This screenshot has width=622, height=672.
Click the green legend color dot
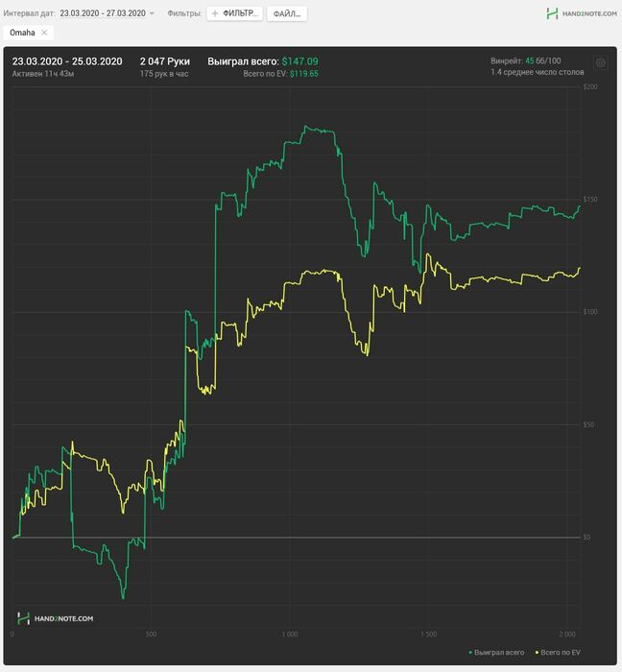click(x=470, y=653)
